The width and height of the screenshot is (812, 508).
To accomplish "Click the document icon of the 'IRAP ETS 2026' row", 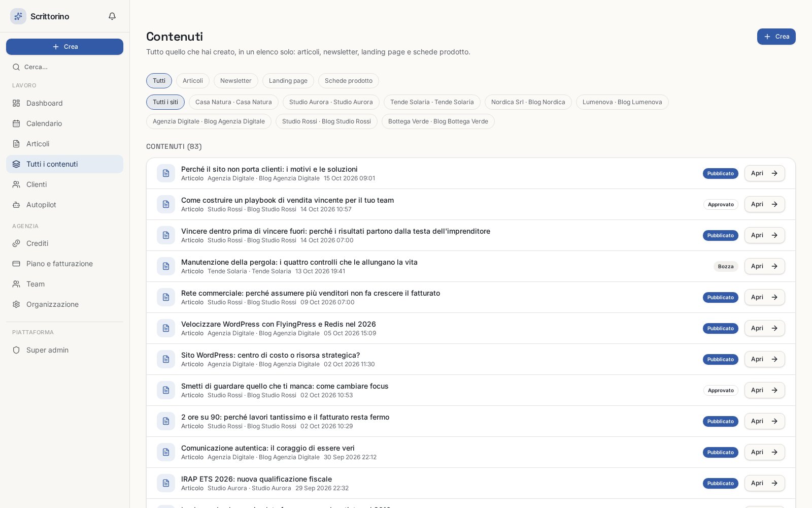I will (166, 483).
